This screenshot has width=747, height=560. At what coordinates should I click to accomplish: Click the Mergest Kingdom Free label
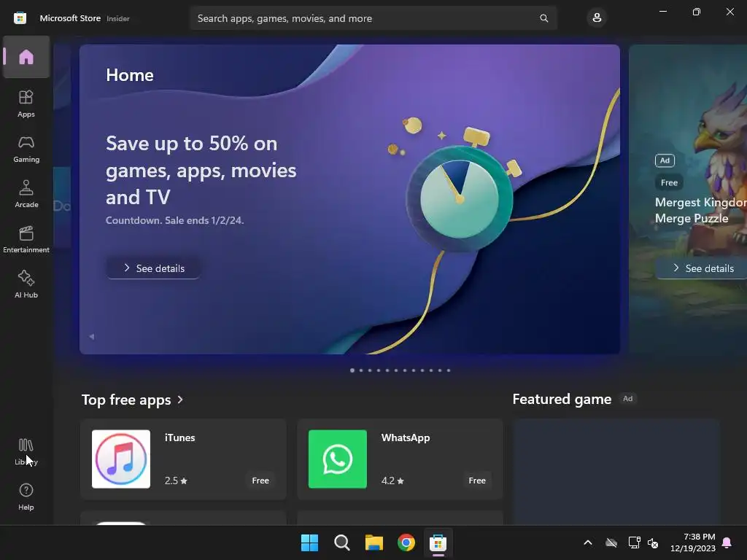[669, 182]
